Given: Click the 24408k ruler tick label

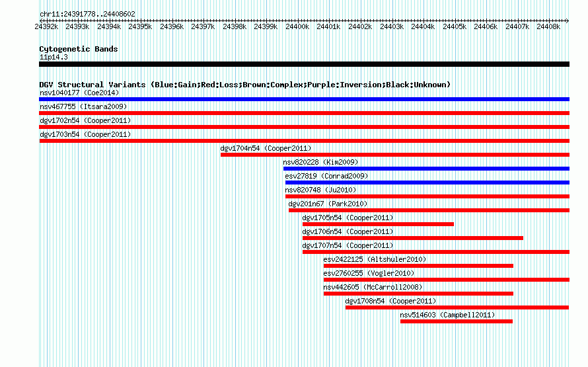Looking at the screenshot, I should tap(548, 26).
